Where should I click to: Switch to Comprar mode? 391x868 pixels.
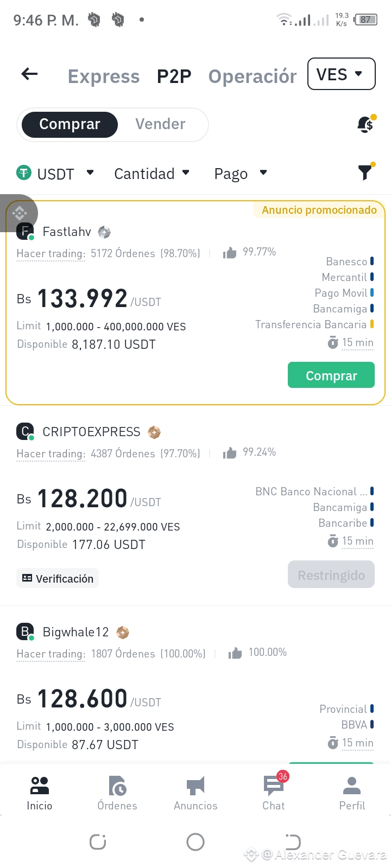tap(70, 124)
